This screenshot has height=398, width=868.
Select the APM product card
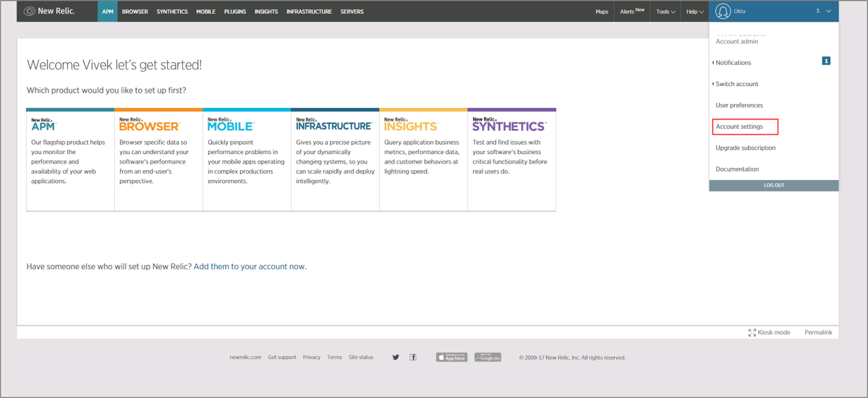tap(70, 159)
